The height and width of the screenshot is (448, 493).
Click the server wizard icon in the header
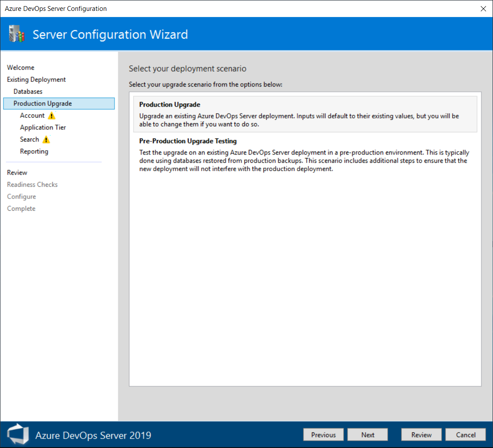click(17, 34)
